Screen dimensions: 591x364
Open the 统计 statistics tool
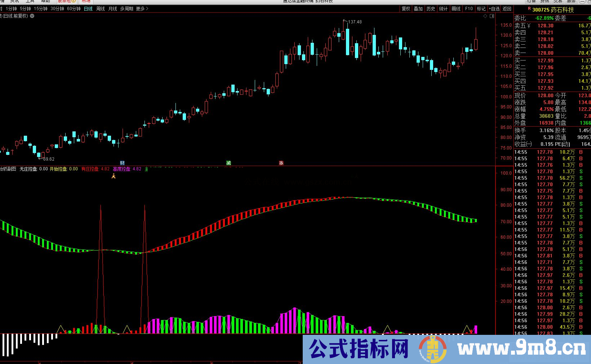443,8
